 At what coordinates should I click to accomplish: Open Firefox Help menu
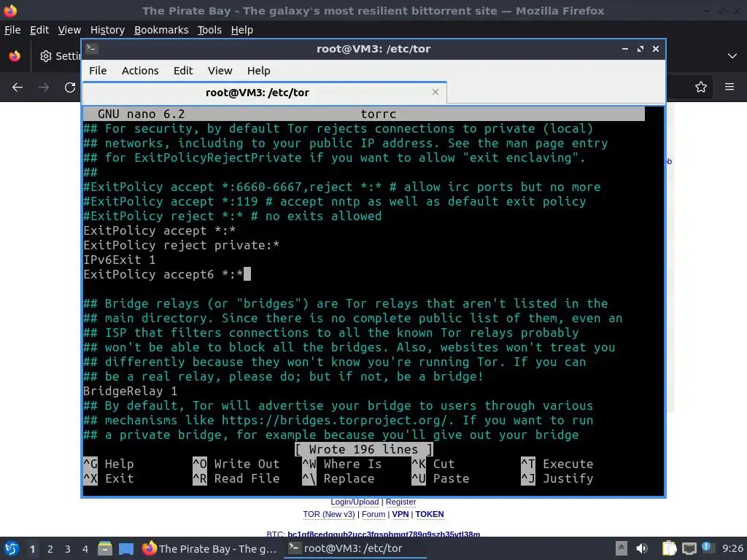click(242, 30)
